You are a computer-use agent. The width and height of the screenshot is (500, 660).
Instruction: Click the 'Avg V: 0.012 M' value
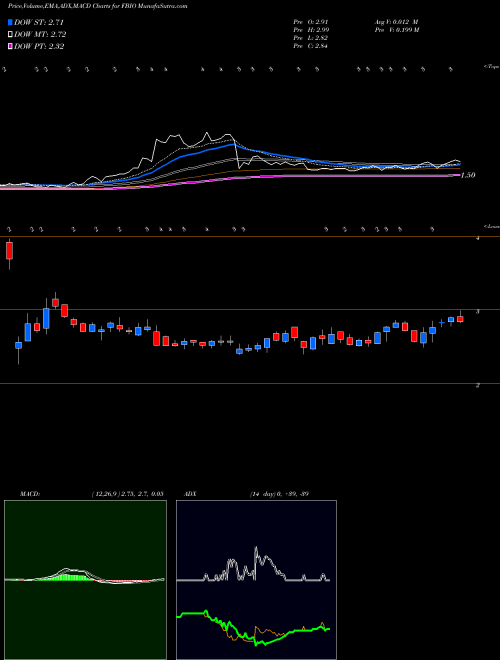(x=395, y=22)
